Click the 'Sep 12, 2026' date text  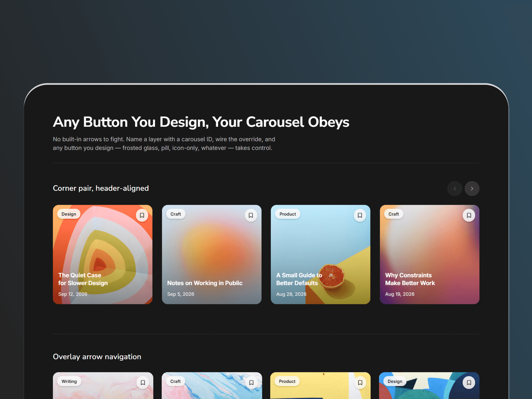coord(73,294)
